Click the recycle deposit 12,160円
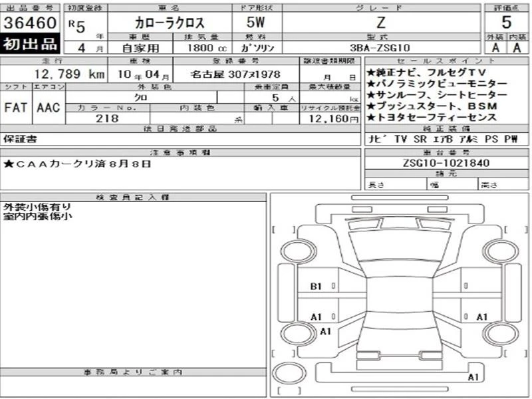This screenshot has height=399, width=532. click(x=334, y=118)
